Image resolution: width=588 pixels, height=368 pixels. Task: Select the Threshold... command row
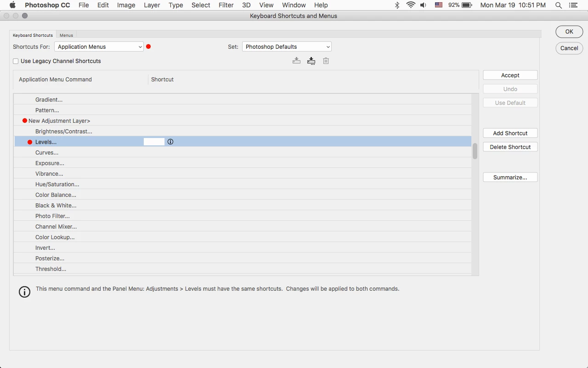243,269
